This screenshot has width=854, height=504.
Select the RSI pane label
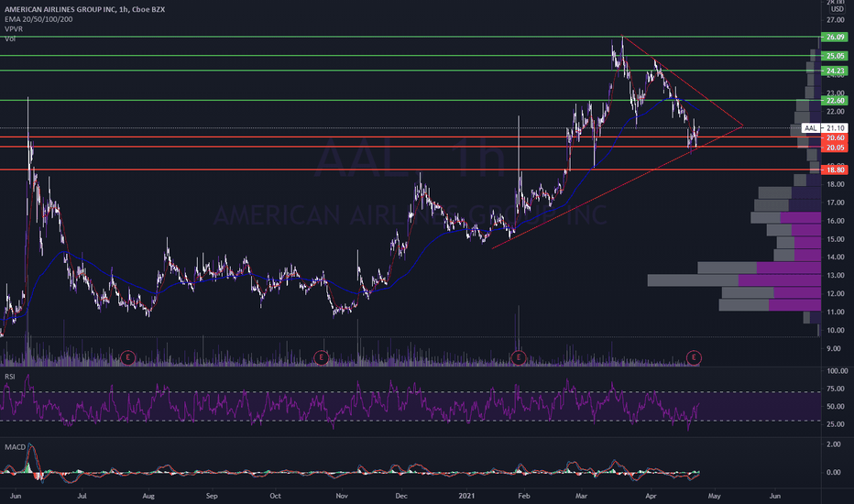(10, 377)
